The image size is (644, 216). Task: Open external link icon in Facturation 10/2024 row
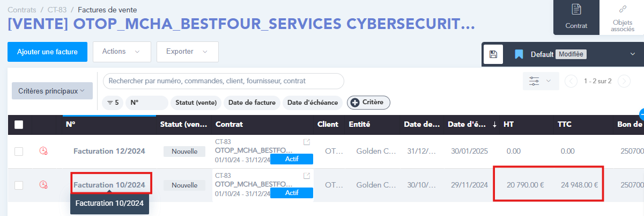[x=307, y=176]
